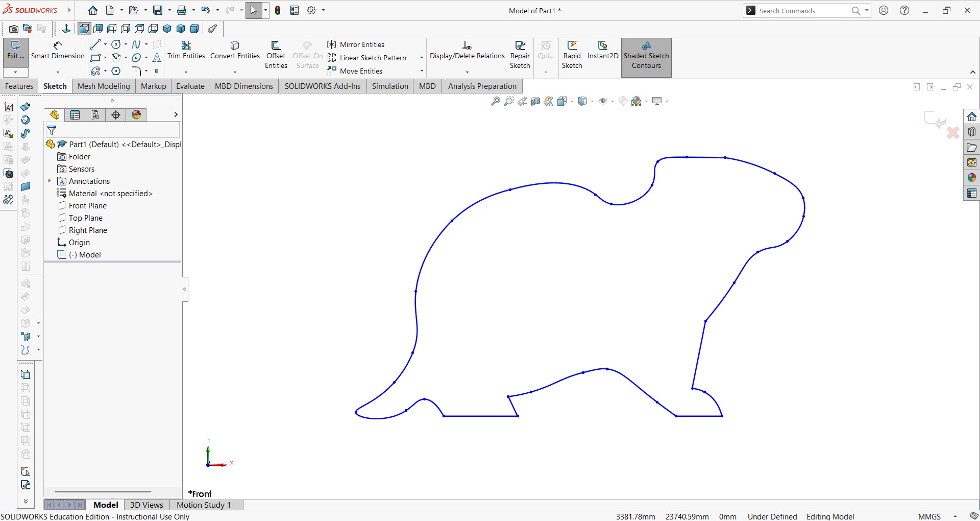Select the Ellipse sketch tool
The width and height of the screenshot is (980, 521).
[x=136, y=58]
